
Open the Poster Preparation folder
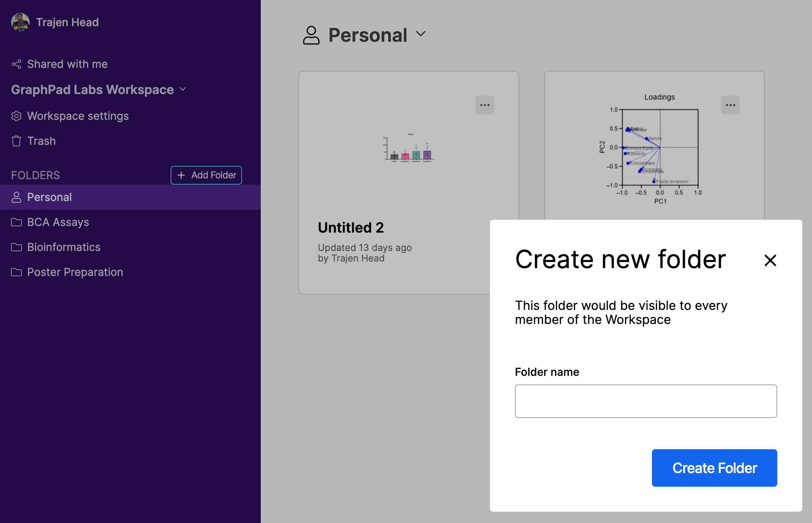click(x=75, y=272)
